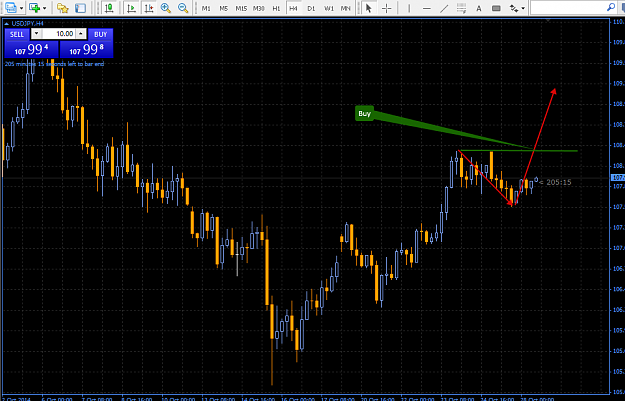
Task: Click the 'left to bar end' timer text
Action: point(54,64)
